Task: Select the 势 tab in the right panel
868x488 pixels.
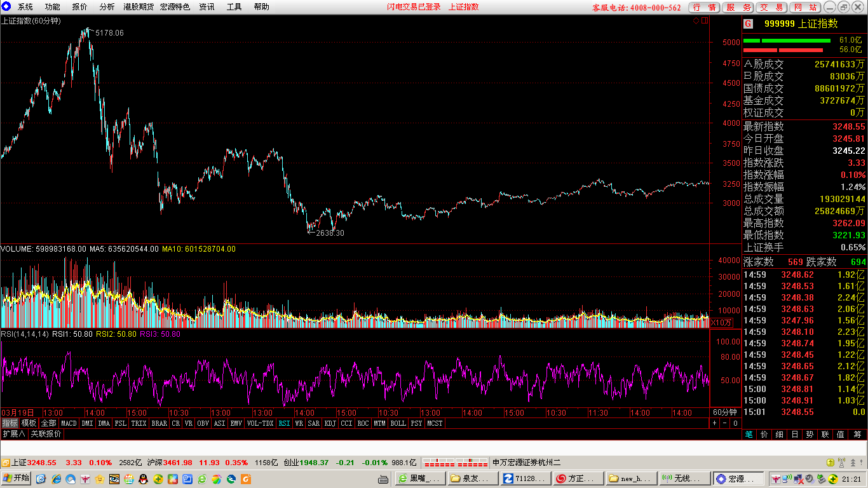Action: [810, 435]
